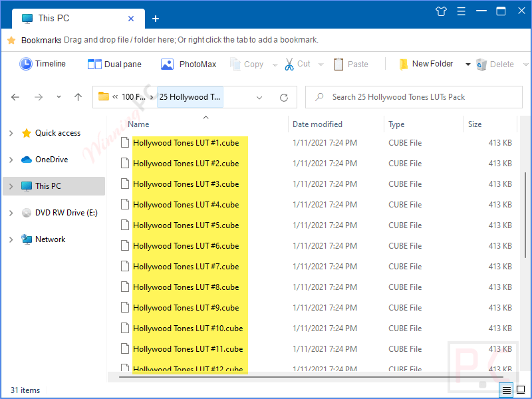532x399 pixels.
Task: Expand Quick access tree node
Action: coord(11,133)
